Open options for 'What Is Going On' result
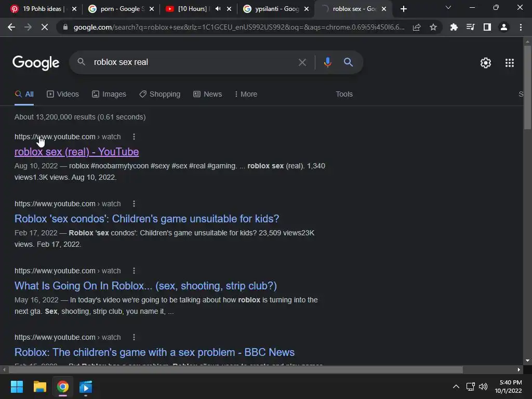The height and width of the screenshot is (399, 532). 134,271
